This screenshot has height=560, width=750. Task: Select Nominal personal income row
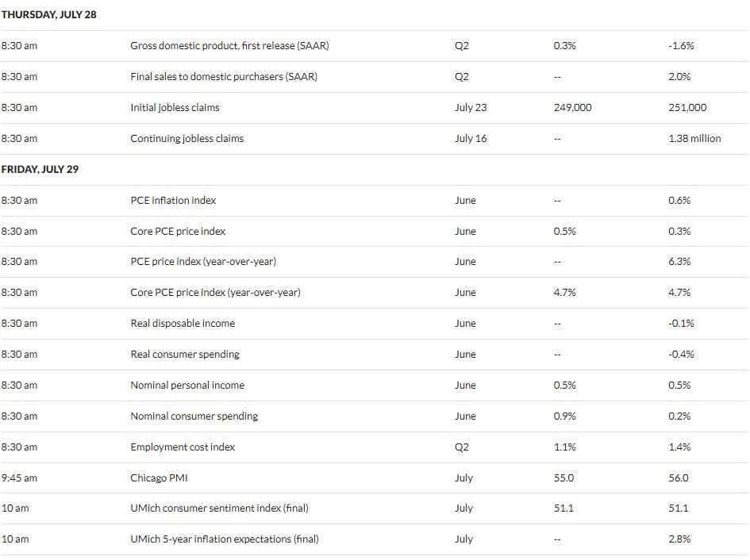pyautogui.click(x=374, y=385)
